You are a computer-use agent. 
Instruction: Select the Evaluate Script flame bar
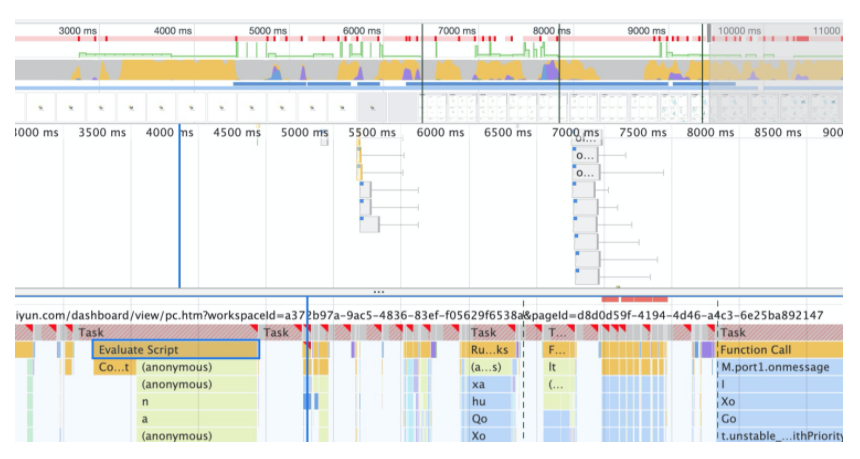click(175, 350)
